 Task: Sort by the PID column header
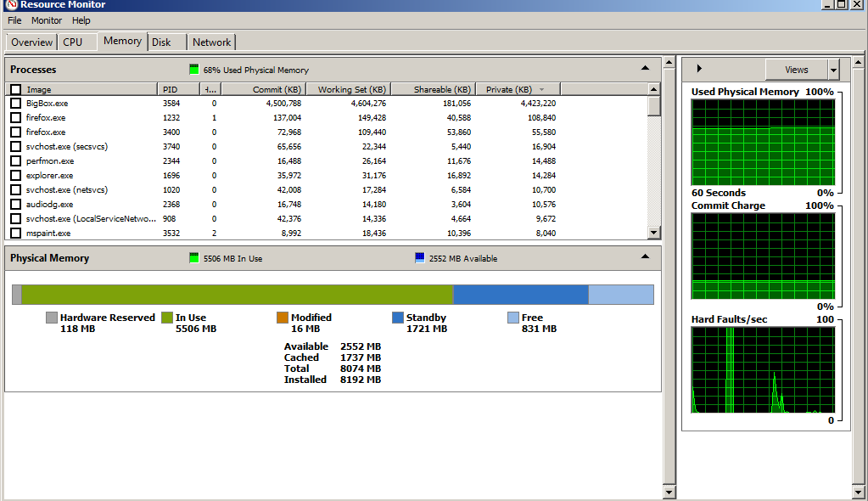[x=178, y=90]
